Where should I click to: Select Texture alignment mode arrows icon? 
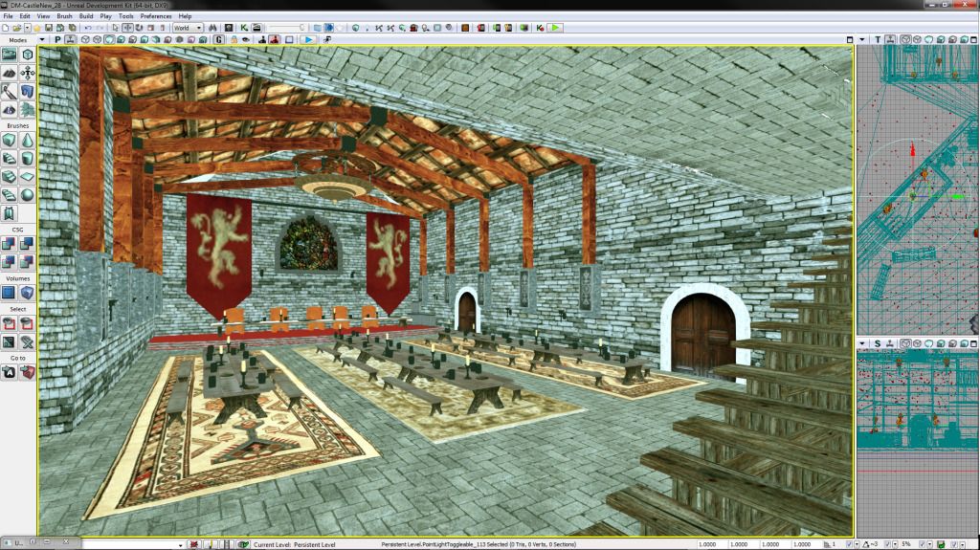(x=28, y=73)
